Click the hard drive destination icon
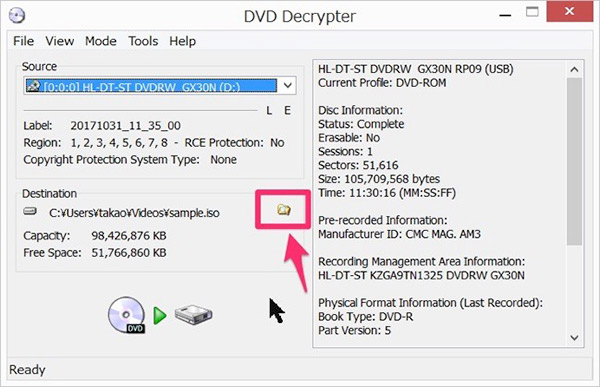The image size is (600, 387). [x=193, y=315]
